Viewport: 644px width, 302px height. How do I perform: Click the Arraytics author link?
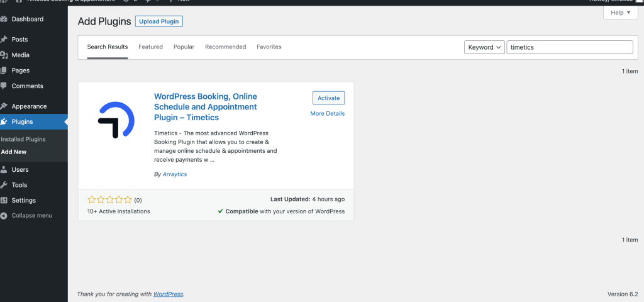tap(175, 174)
